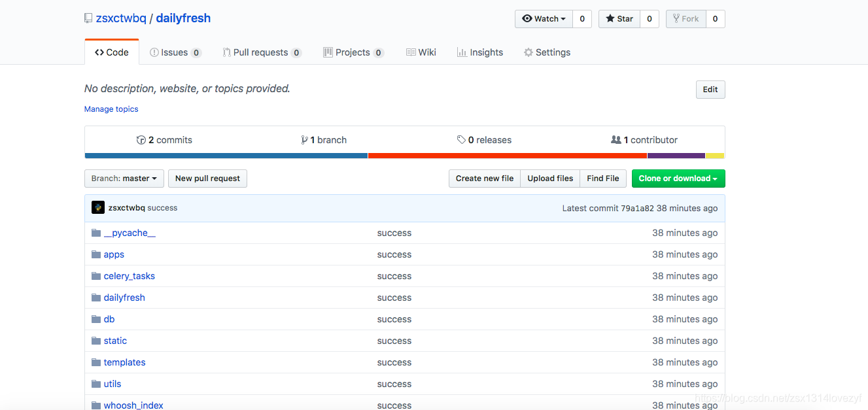
Task: Click the Fork button
Action: (x=686, y=19)
